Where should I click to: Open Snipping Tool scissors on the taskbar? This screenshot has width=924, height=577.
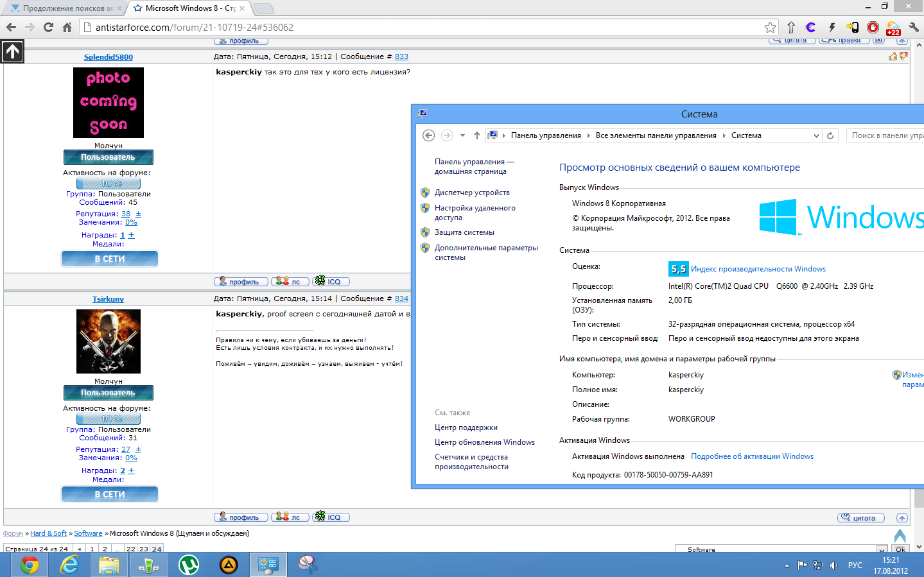click(308, 565)
